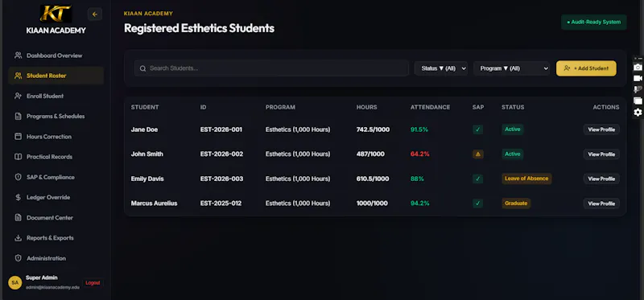
Task: Click the Student Roster sidebar icon
Action: (x=18, y=76)
